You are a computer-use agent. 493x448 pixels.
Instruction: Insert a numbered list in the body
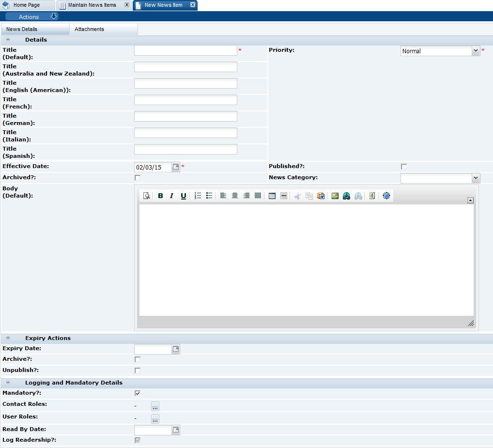[x=197, y=196]
